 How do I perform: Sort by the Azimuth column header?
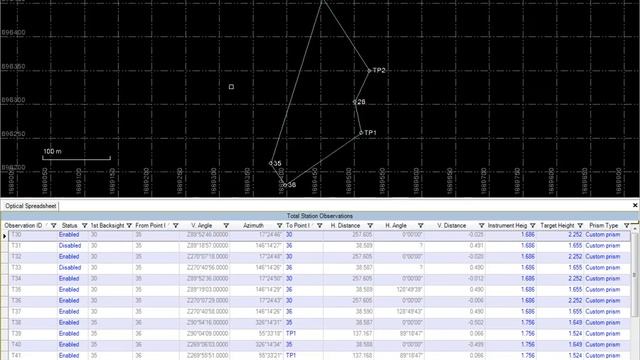(x=253, y=226)
